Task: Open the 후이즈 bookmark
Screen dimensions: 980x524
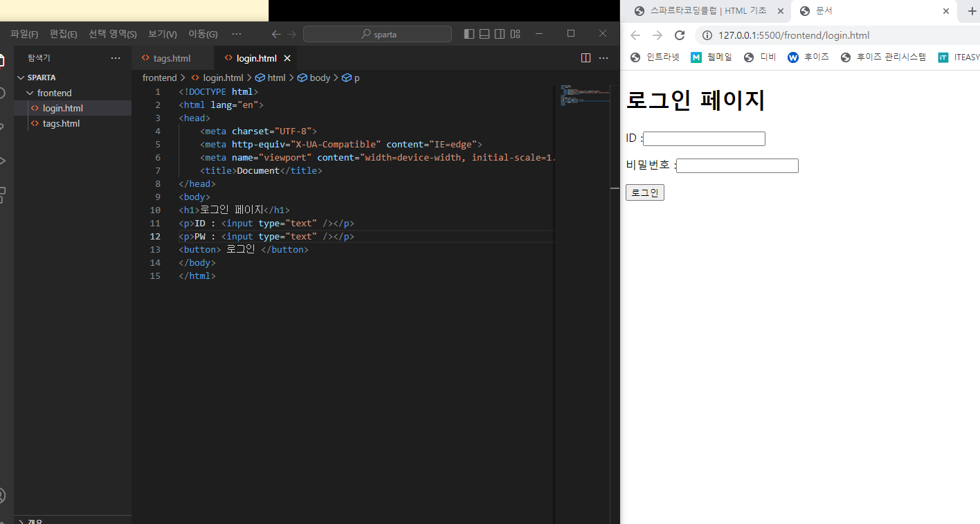Action: pos(808,57)
